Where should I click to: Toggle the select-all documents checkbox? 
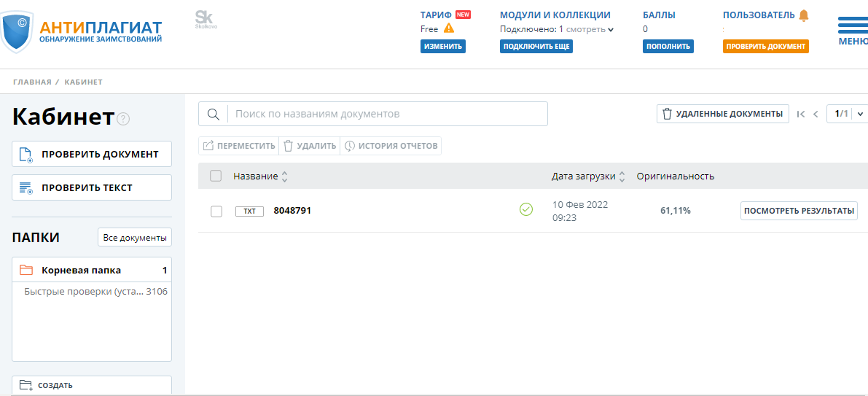[x=216, y=176]
